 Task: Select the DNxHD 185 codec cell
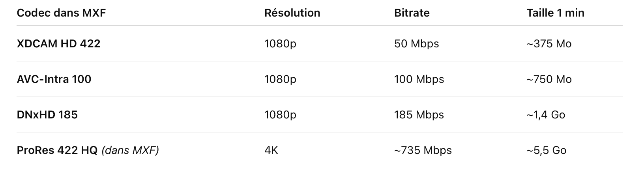point(47,114)
